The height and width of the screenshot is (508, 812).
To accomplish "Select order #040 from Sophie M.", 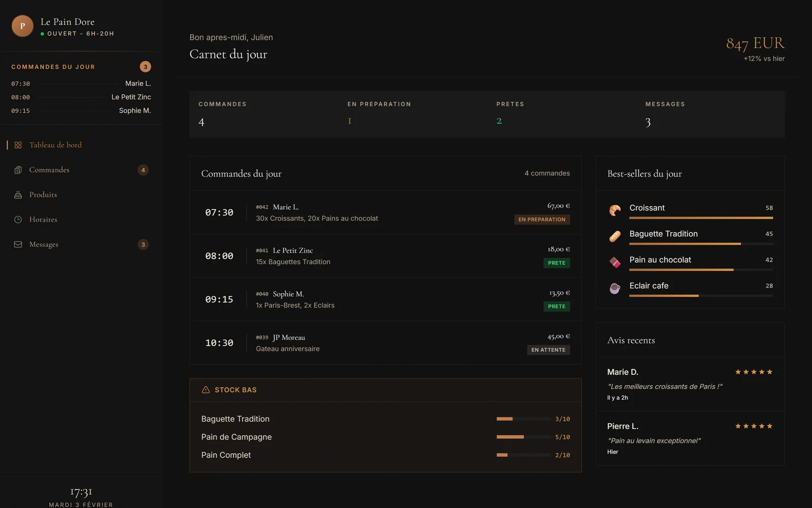I will point(385,299).
